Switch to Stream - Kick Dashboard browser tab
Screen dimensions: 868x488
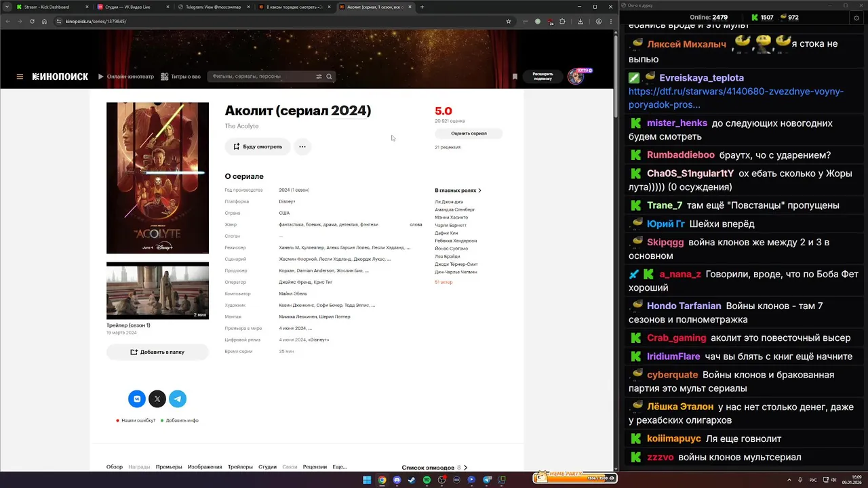52,7
